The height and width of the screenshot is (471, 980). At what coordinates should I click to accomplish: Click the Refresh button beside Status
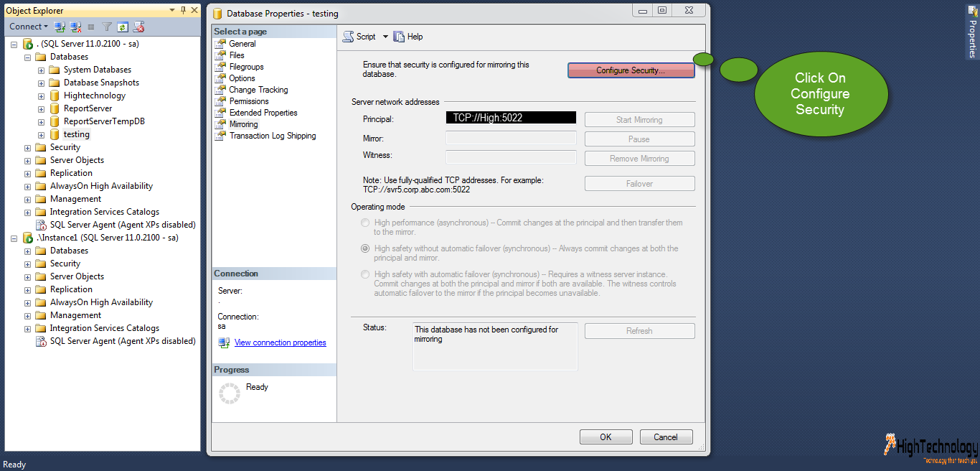click(x=639, y=331)
